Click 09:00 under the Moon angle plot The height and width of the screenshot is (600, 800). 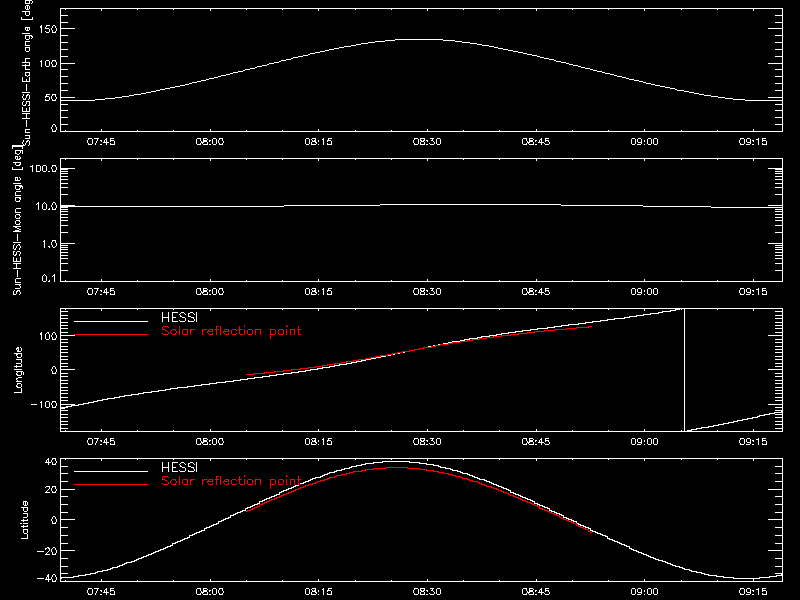(x=644, y=292)
